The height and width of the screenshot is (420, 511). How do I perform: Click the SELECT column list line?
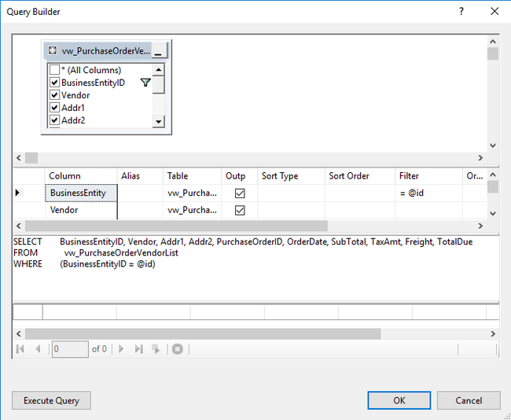243,241
